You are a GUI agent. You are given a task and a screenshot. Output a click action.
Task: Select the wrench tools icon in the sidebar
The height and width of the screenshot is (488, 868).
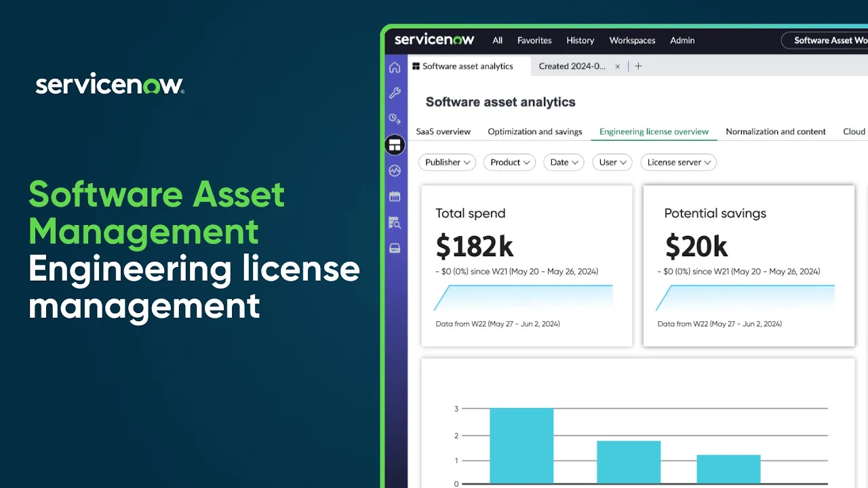395,93
